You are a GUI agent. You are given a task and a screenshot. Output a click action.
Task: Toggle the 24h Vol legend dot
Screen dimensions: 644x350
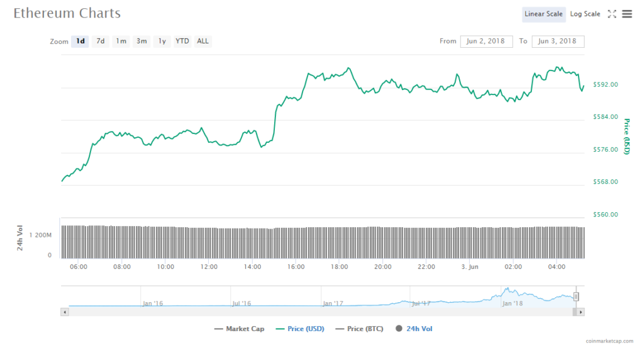[x=399, y=329]
